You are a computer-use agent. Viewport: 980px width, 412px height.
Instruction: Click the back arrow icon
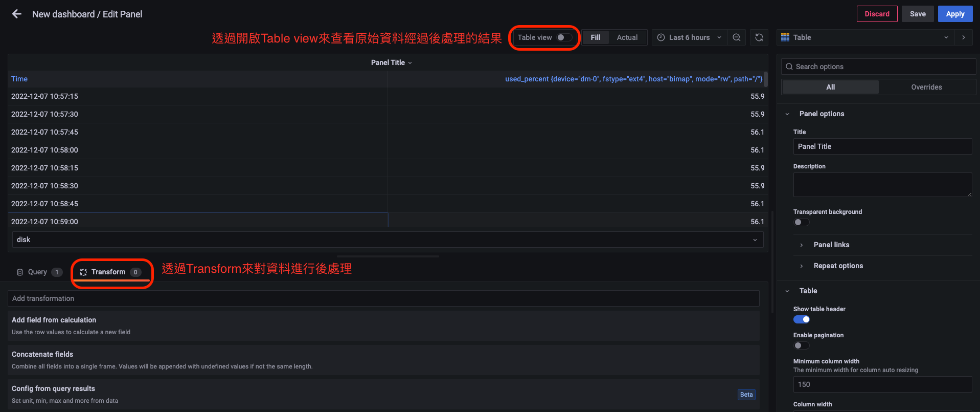coord(17,14)
